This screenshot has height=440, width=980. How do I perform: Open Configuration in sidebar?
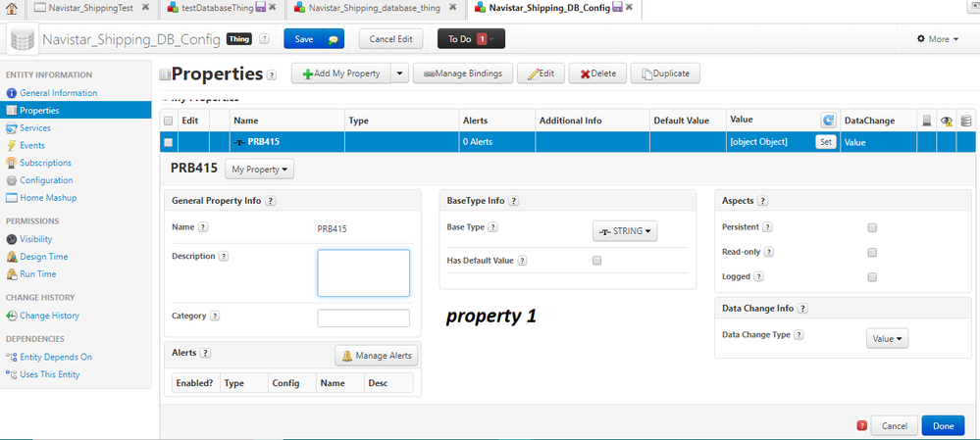46,180
